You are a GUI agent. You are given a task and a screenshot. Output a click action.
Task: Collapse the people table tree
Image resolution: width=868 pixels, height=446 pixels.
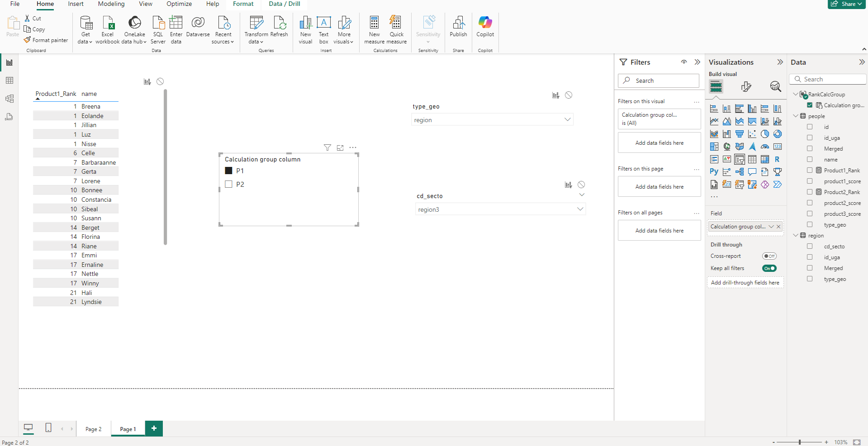pyautogui.click(x=796, y=116)
